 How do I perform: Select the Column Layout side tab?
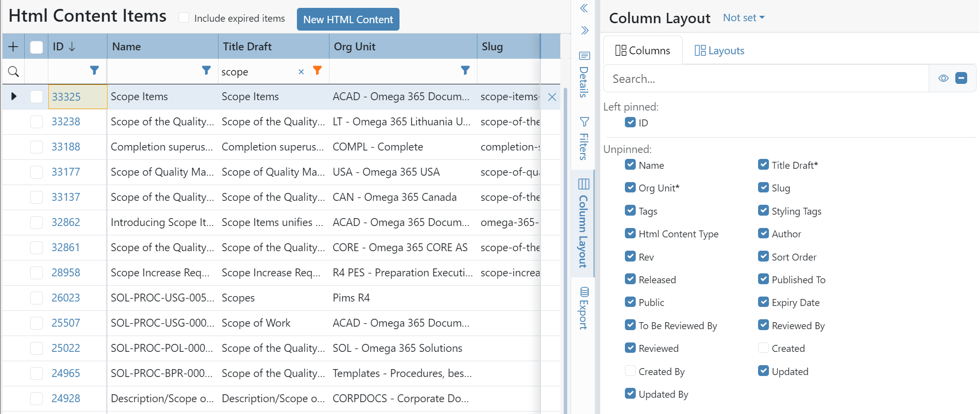pos(583,224)
